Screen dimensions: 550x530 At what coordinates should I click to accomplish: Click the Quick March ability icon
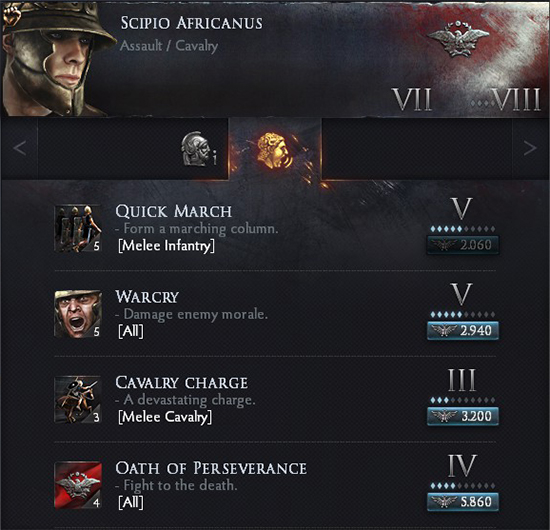pyautogui.click(x=78, y=228)
